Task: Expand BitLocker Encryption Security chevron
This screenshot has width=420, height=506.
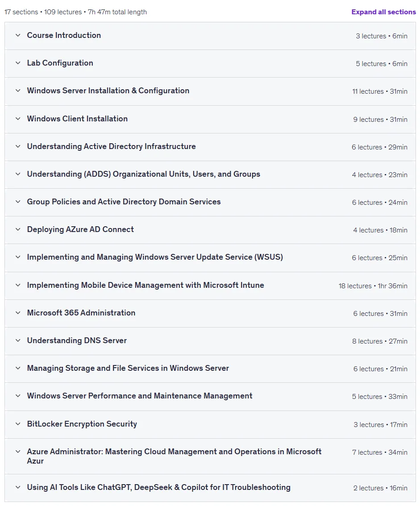Action: pos(18,424)
